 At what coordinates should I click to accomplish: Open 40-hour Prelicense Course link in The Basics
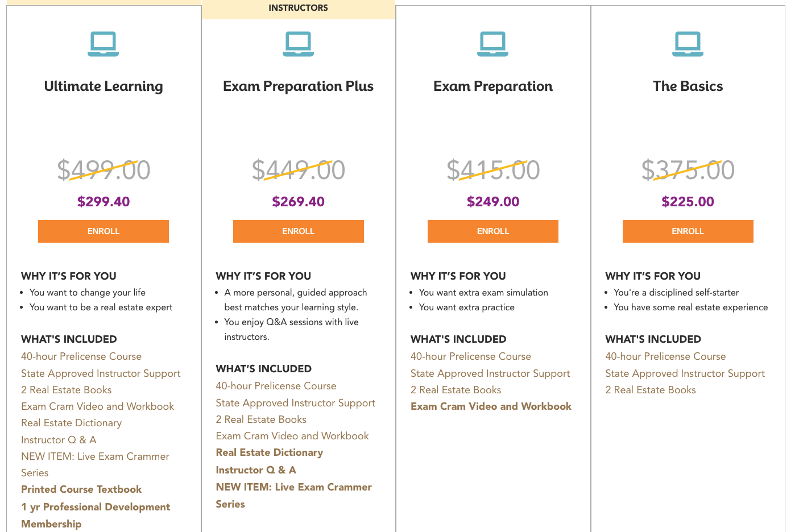tap(665, 356)
